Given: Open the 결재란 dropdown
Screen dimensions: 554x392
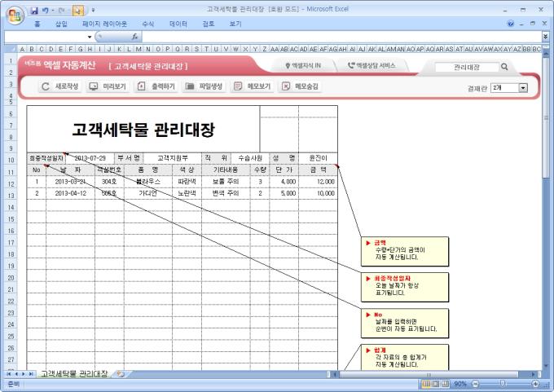Looking at the screenshot, I should pyautogui.click(x=523, y=87).
